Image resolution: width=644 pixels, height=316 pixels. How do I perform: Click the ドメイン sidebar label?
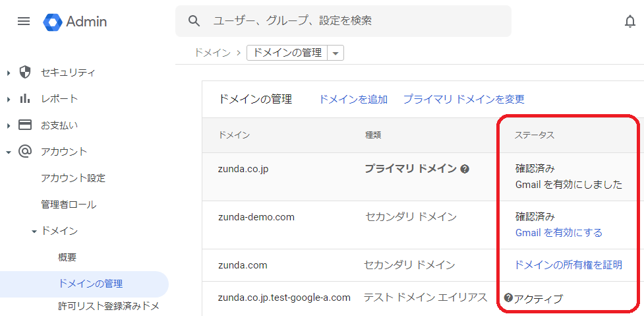(59, 232)
